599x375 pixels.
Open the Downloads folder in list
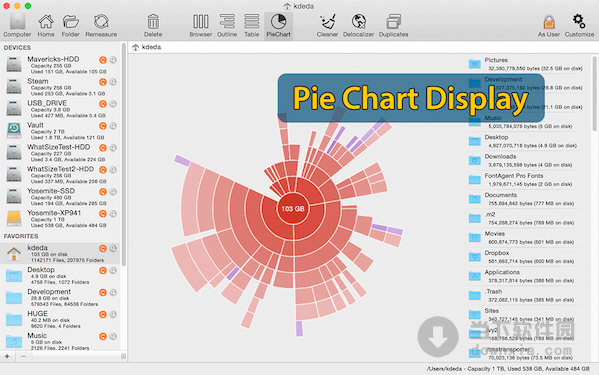[525, 160]
